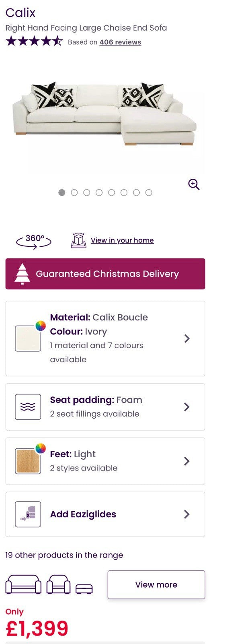Open the Add Eaziglides option chevron
Viewport: 252px width, 644px height.
click(x=187, y=514)
